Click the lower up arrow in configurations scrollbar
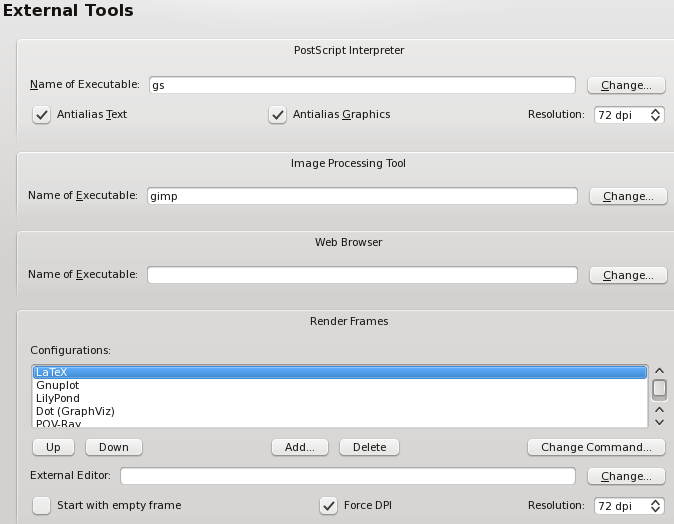 tap(659, 410)
